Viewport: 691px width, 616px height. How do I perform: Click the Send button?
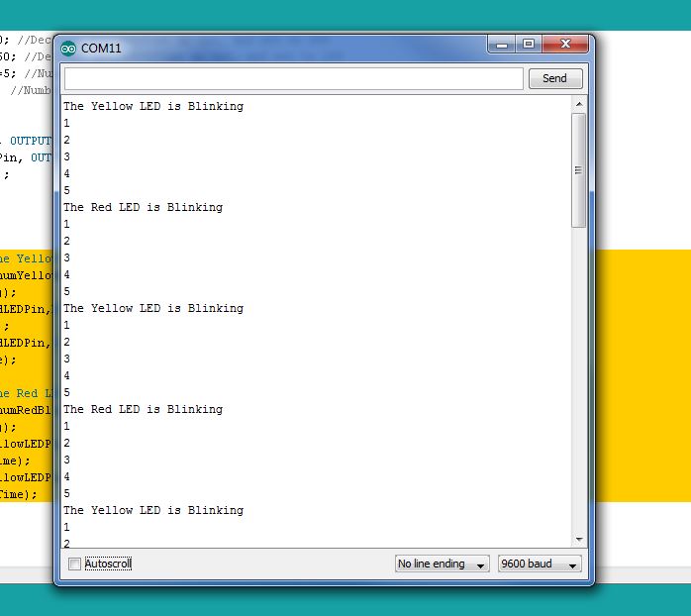(x=555, y=78)
